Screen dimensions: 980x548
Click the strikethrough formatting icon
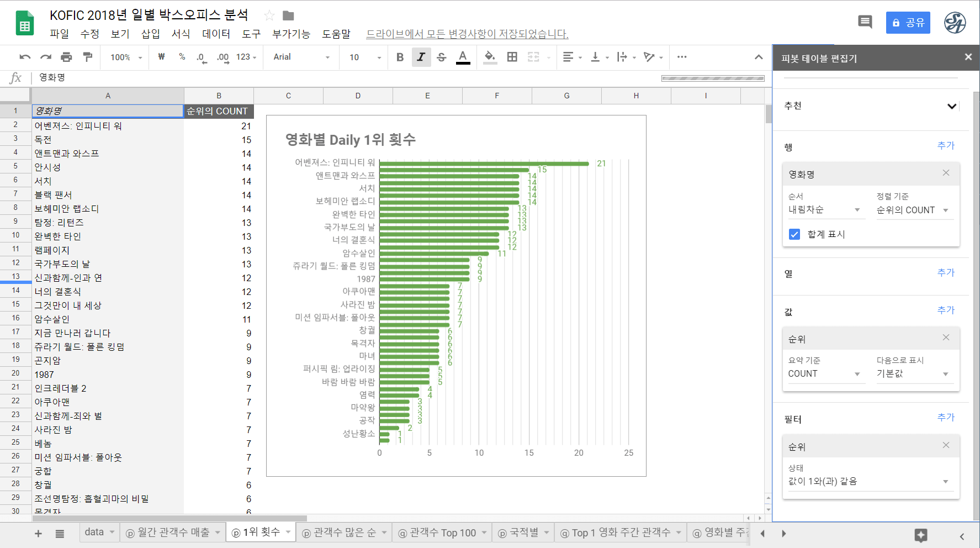pyautogui.click(x=441, y=57)
